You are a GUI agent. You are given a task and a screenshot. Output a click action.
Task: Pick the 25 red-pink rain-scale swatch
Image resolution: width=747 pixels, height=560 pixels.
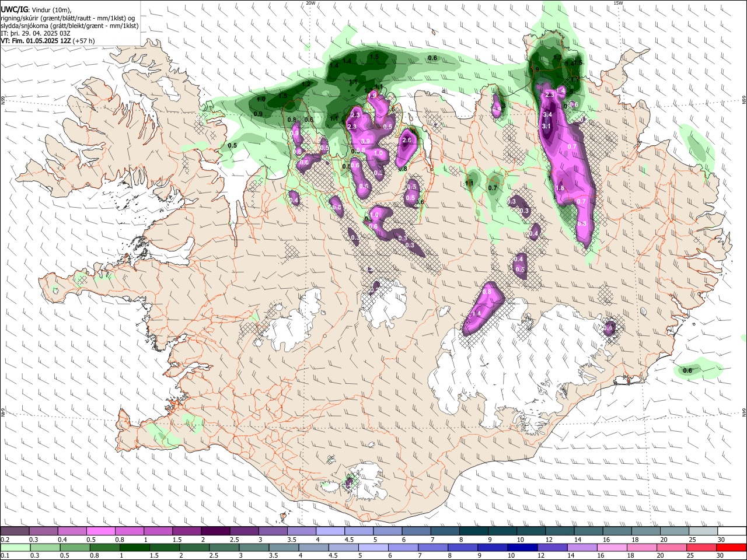point(700,547)
